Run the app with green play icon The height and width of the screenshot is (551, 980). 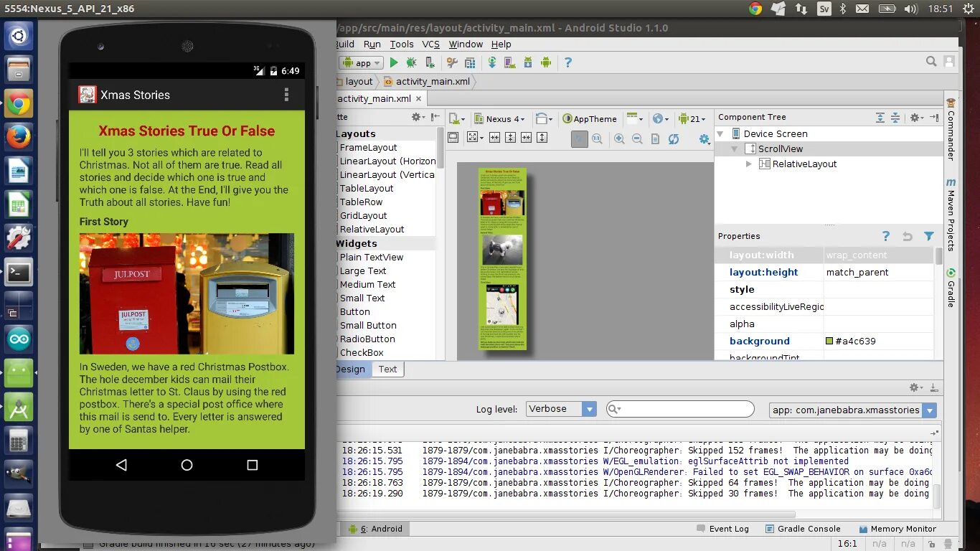tap(394, 63)
